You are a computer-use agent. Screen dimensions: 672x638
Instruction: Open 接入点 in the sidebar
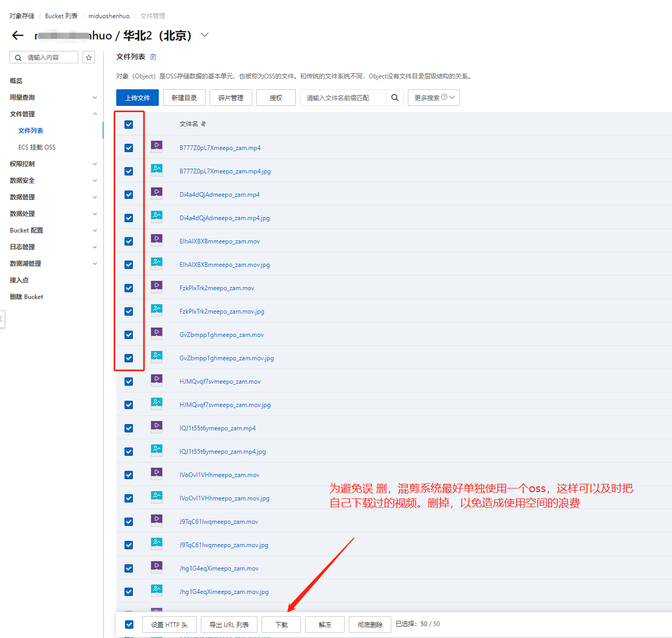click(x=19, y=280)
